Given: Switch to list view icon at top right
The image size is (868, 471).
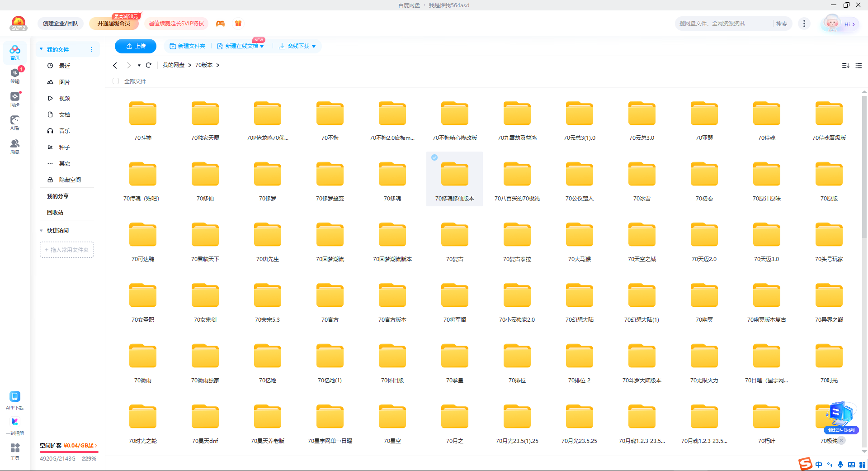Looking at the screenshot, I should (859, 66).
